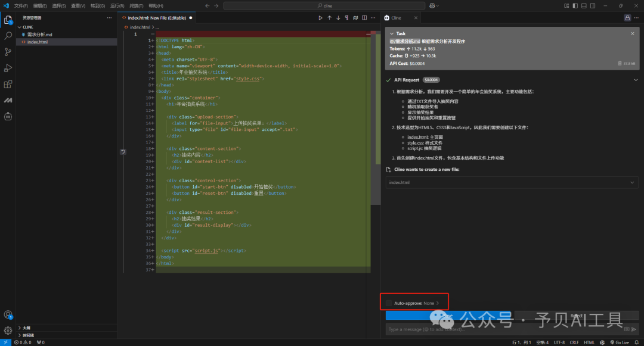Click the Copilot status icon in status bar

click(602, 342)
